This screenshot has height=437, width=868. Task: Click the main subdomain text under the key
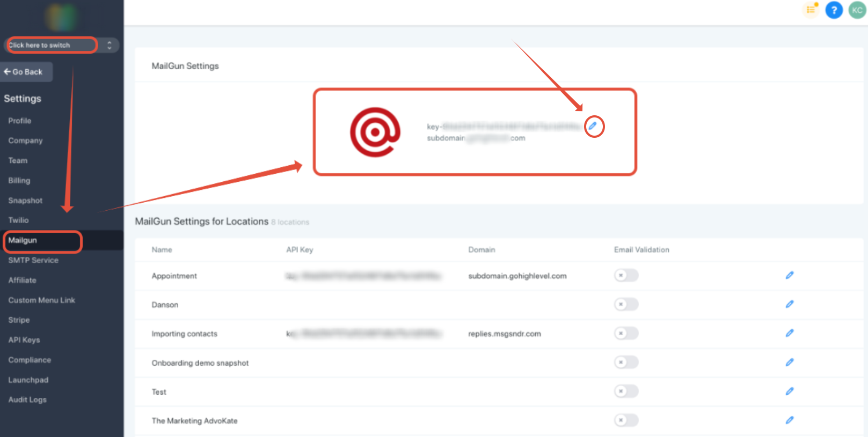(476, 138)
